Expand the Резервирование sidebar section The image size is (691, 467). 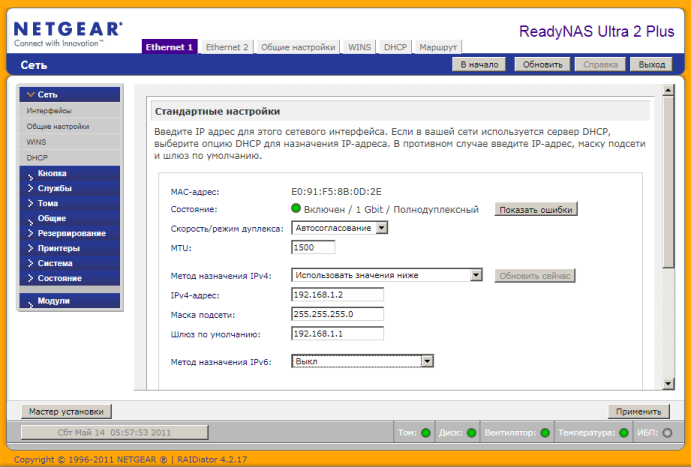tap(70, 234)
